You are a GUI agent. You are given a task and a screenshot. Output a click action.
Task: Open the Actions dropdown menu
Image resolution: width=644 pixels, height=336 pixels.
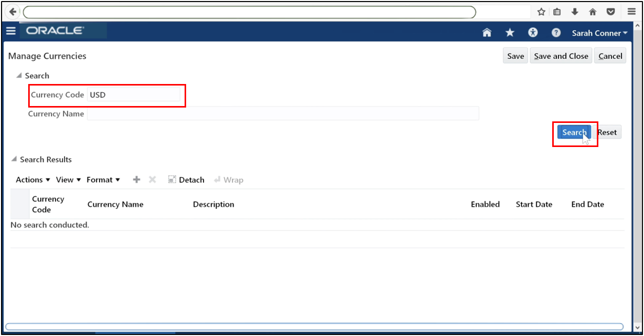(x=32, y=179)
